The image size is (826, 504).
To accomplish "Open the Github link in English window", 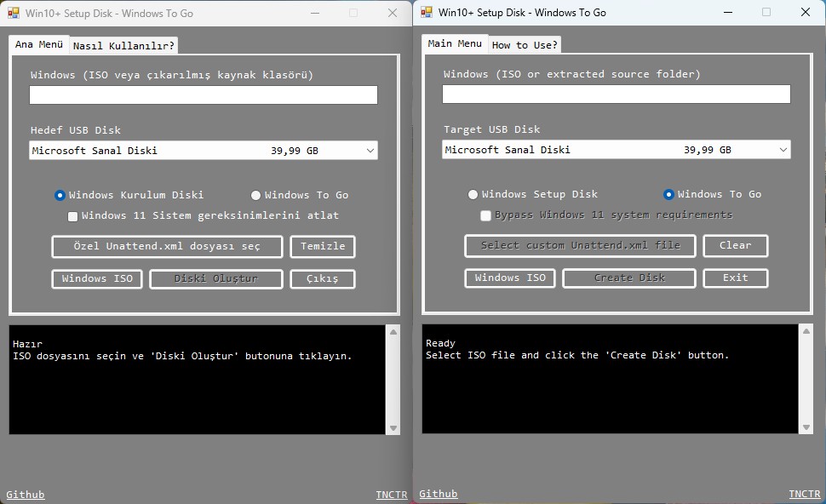I will pyautogui.click(x=438, y=494).
